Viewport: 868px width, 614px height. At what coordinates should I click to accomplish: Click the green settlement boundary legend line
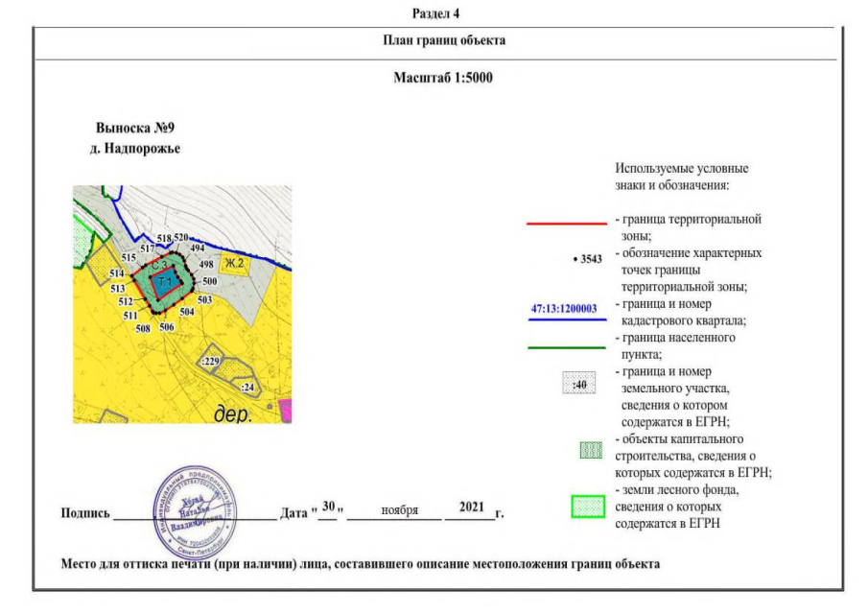pyautogui.click(x=565, y=347)
